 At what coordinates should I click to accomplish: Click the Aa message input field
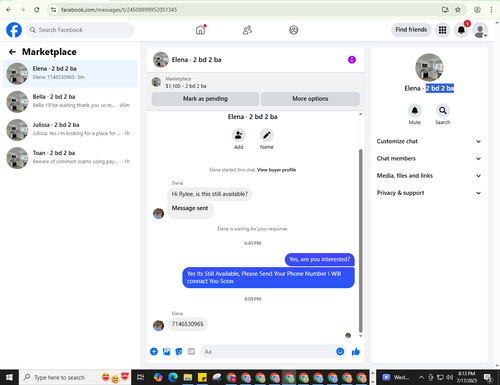click(268, 352)
